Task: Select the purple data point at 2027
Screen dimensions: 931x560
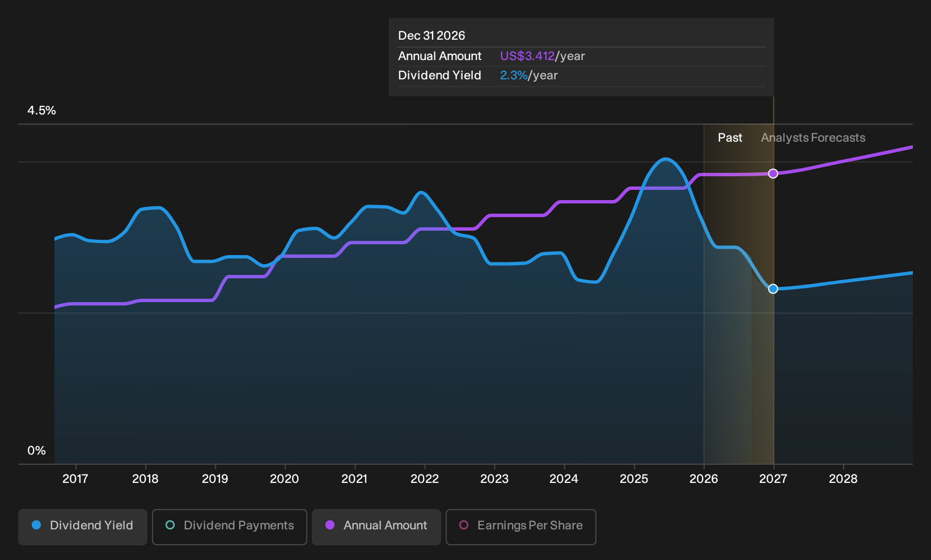Action: [x=773, y=173]
